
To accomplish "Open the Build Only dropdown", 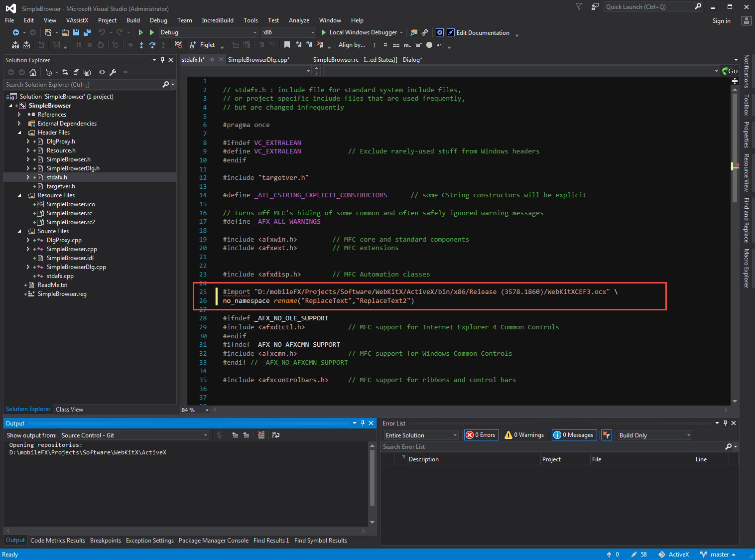I will coord(654,435).
